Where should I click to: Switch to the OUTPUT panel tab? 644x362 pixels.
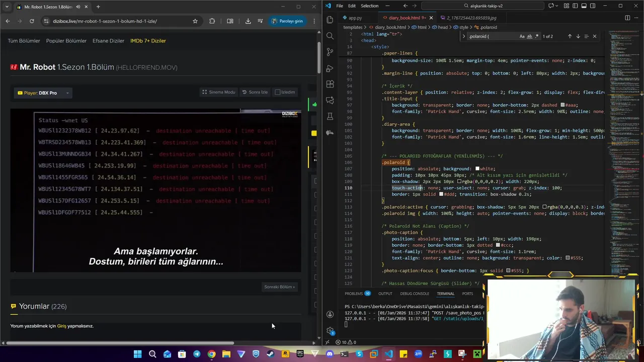pos(385,294)
